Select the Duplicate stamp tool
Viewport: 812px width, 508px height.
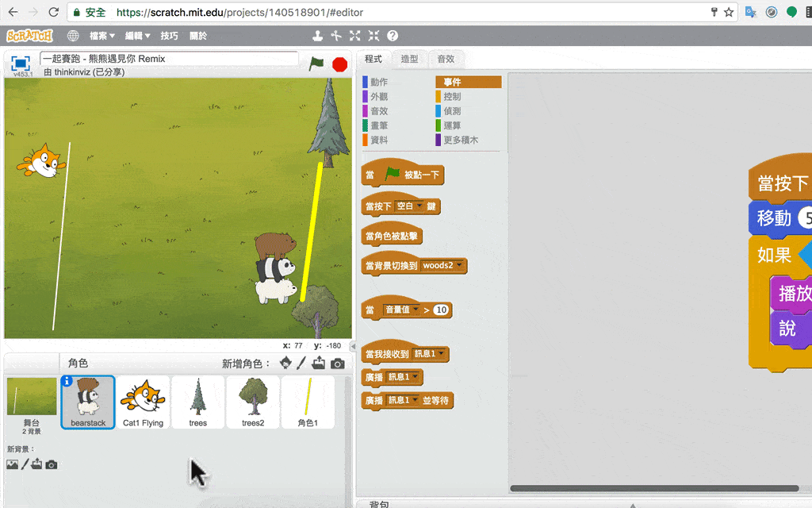(x=317, y=36)
